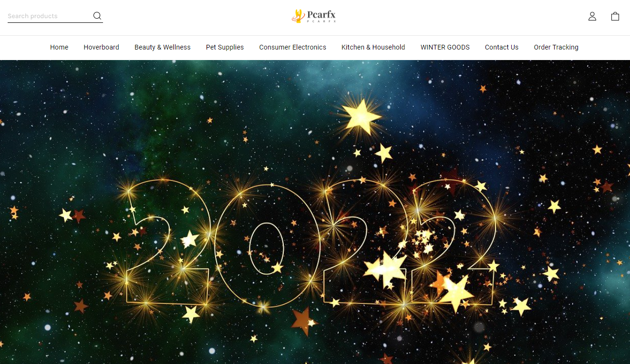Open the user account icon

click(x=592, y=16)
